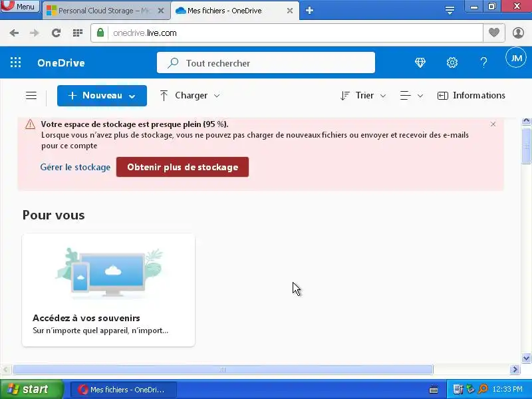Close the Mes fichiers OneDrive tab
This screenshot has width=532, height=399.
point(290,11)
